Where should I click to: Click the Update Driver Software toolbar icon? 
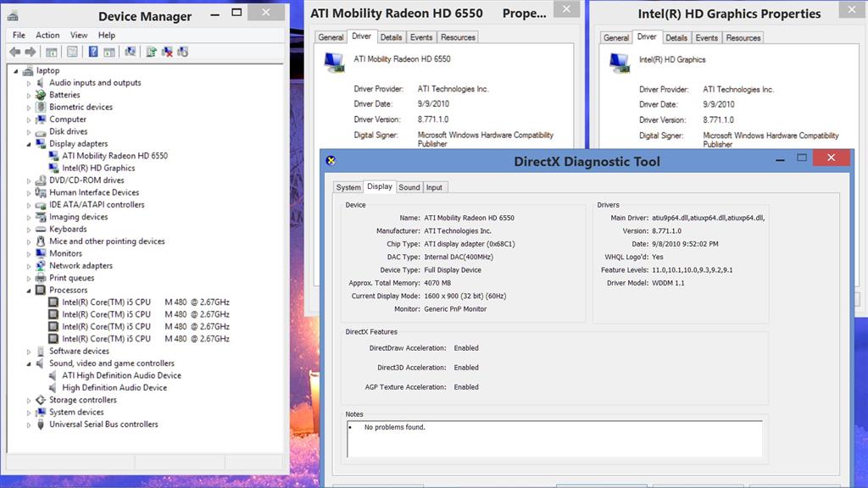pyautogui.click(x=151, y=52)
